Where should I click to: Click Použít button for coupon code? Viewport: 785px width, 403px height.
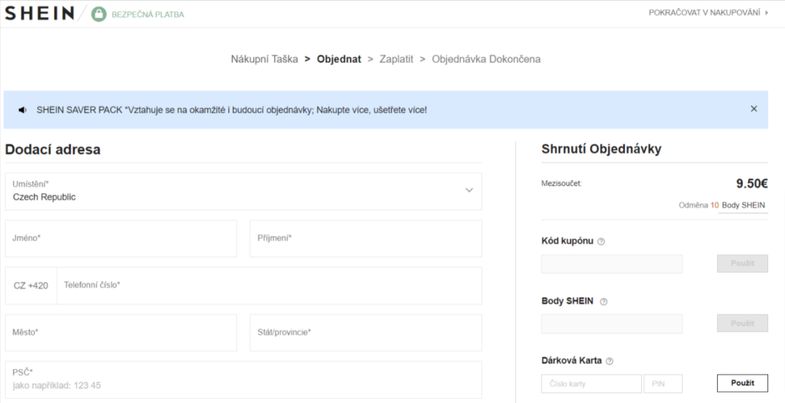pyautogui.click(x=742, y=263)
